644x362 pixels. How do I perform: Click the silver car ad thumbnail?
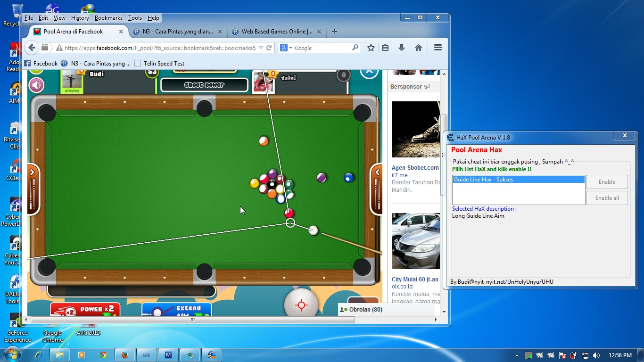coord(416,241)
